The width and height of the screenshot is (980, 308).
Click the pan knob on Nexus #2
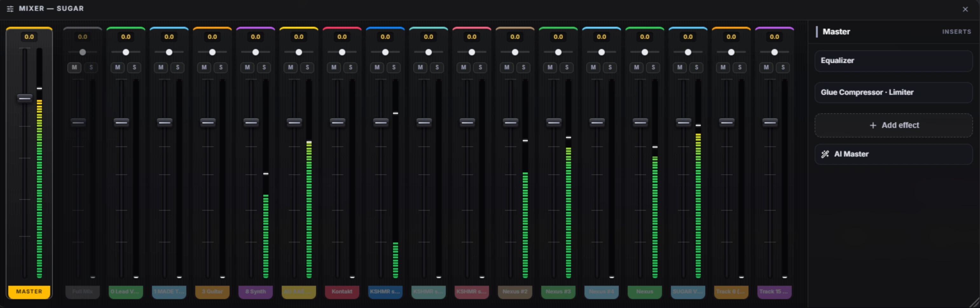515,52
